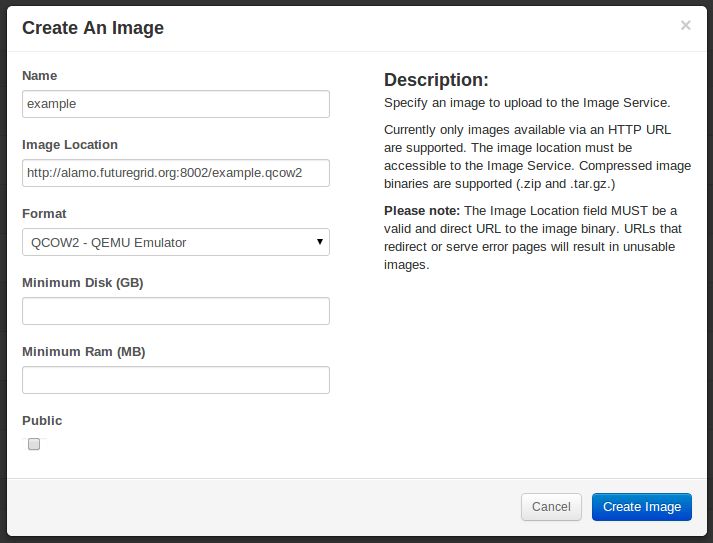Click the Description heading
Viewport: 713px width, 543px height.
436,80
